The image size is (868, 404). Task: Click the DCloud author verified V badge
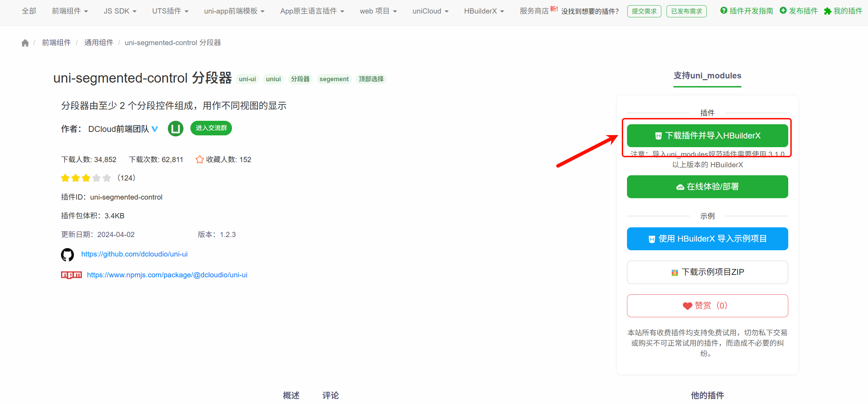click(x=155, y=129)
